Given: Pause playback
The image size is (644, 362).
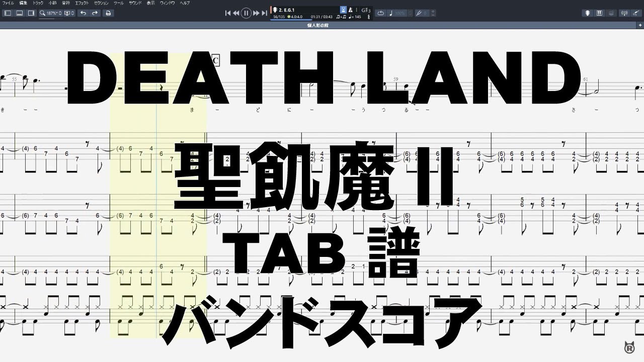Looking at the screenshot, I should click(246, 13).
